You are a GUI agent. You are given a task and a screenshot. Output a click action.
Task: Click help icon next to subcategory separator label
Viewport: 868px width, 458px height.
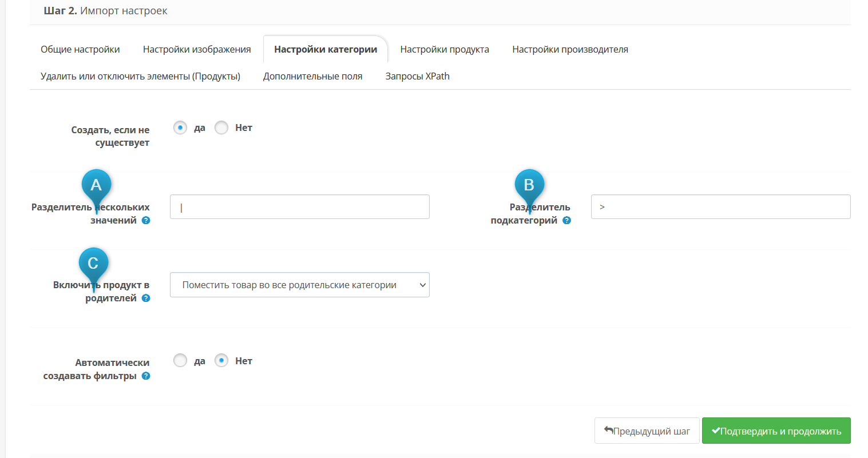point(566,221)
